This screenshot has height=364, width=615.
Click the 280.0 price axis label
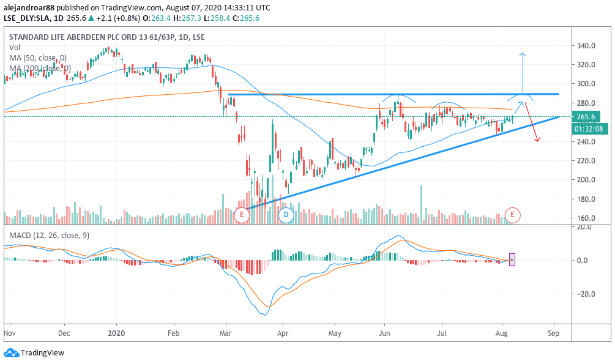(x=586, y=103)
